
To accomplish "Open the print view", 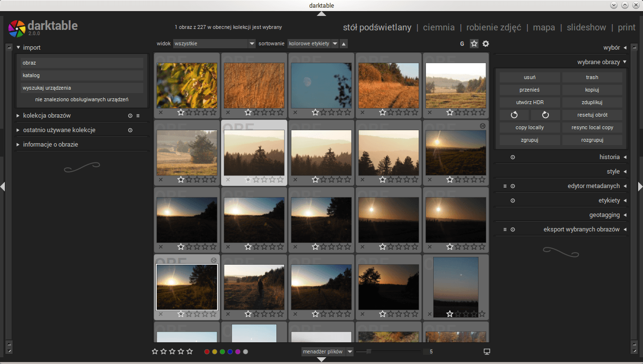I will (x=627, y=27).
